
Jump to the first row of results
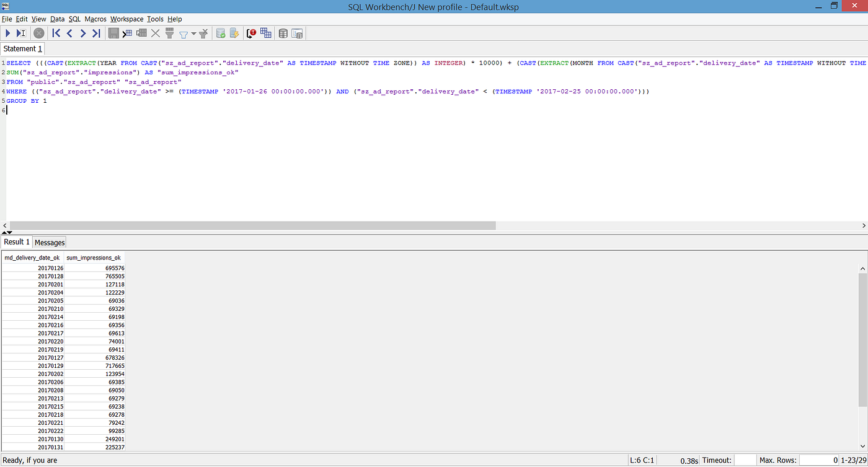[56, 33]
